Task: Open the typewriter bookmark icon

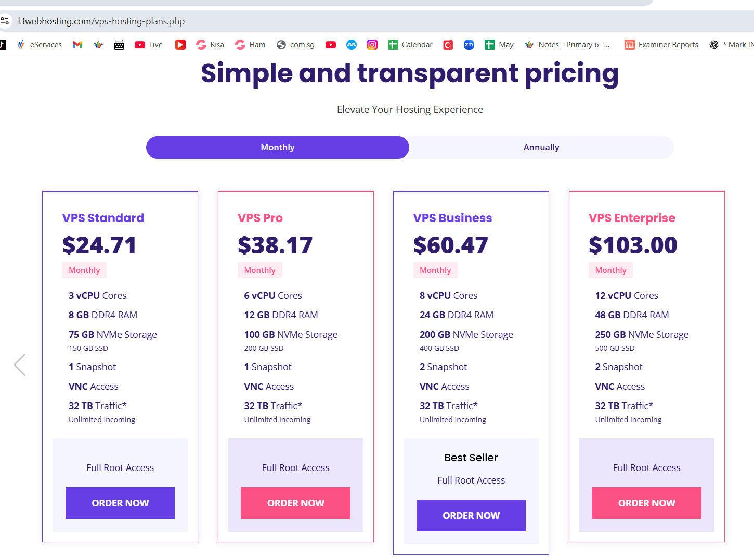Action: [x=119, y=45]
